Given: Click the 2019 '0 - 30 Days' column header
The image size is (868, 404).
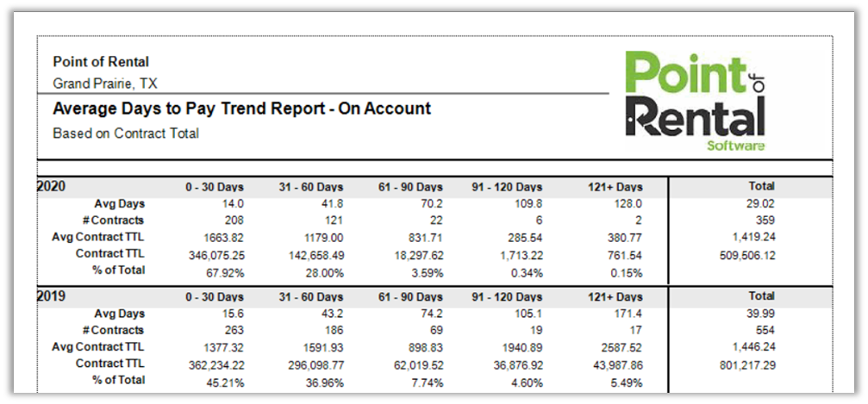Looking at the screenshot, I should coord(215,297).
